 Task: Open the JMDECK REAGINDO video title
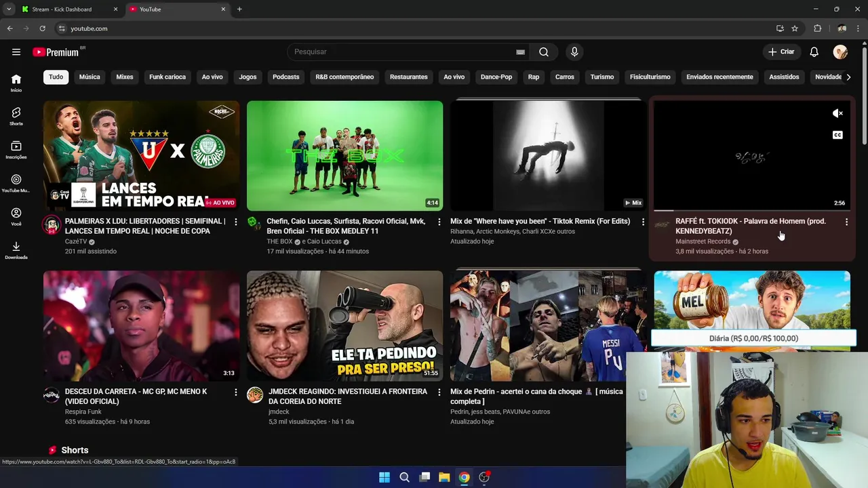pyautogui.click(x=348, y=396)
